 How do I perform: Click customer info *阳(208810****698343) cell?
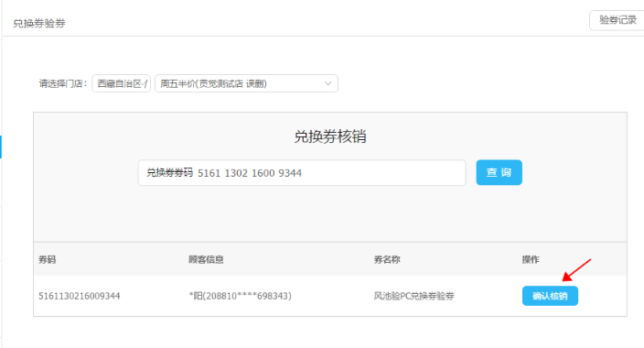click(x=240, y=296)
